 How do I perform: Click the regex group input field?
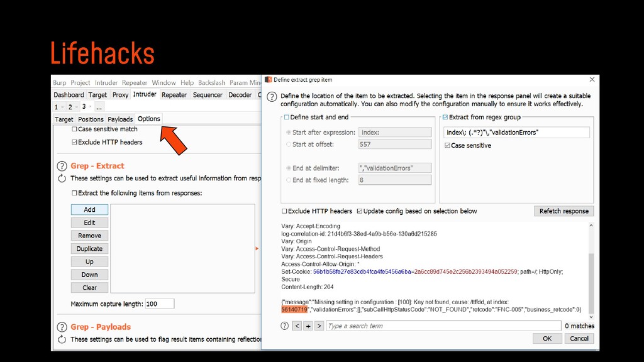516,133
